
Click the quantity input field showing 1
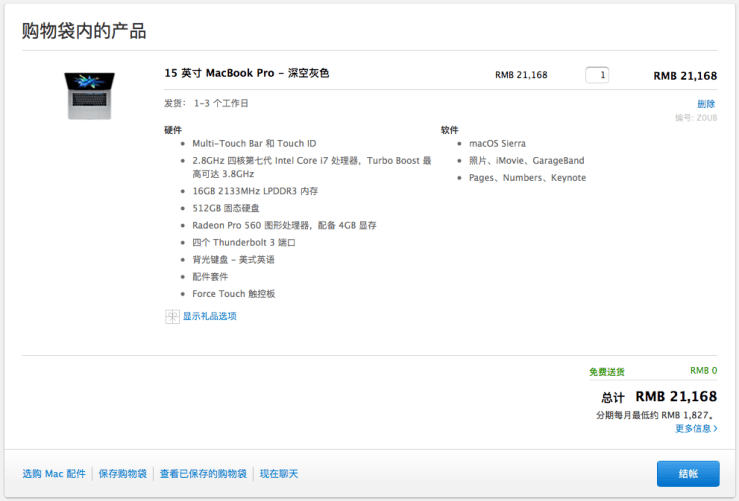[597, 75]
